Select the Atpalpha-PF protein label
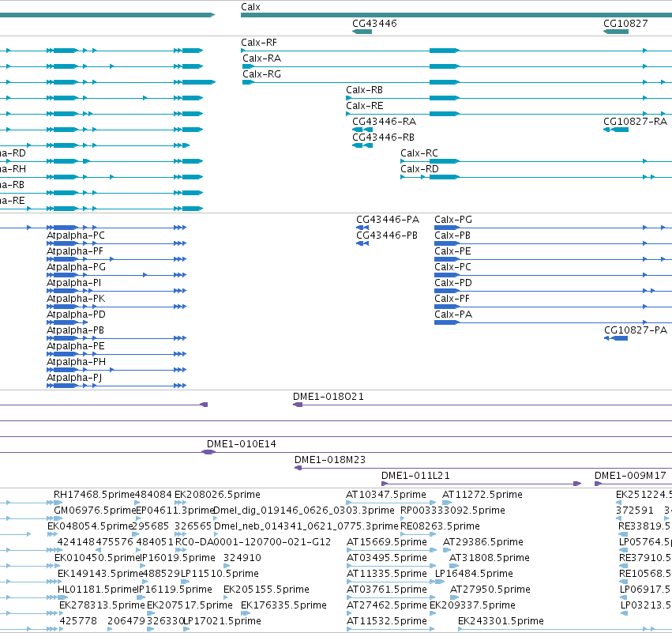672x633 pixels. click(x=74, y=251)
